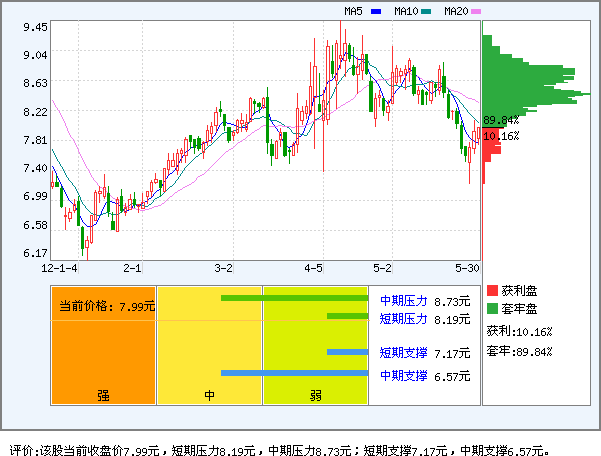Image resolution: width=601 pixels, height=456 pixels.
Task: Click the blue MA5 legend swatch
Action: (x=376, y=11)
